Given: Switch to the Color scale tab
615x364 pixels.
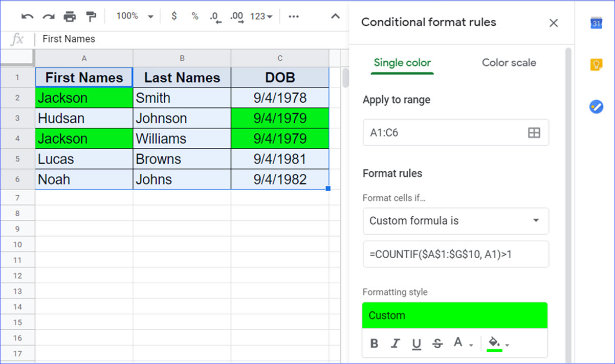Looking at the screenshot, I should [x=509, y=62].
